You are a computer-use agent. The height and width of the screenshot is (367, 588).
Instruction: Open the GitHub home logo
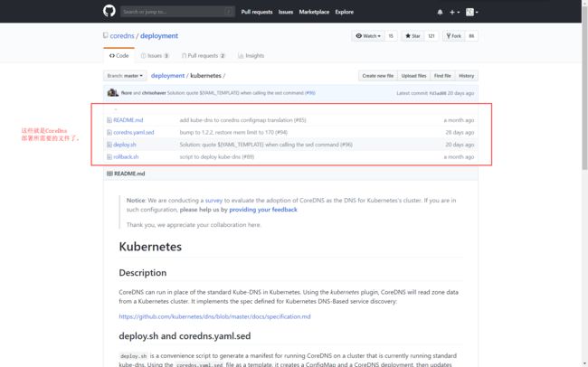(109, 11)
